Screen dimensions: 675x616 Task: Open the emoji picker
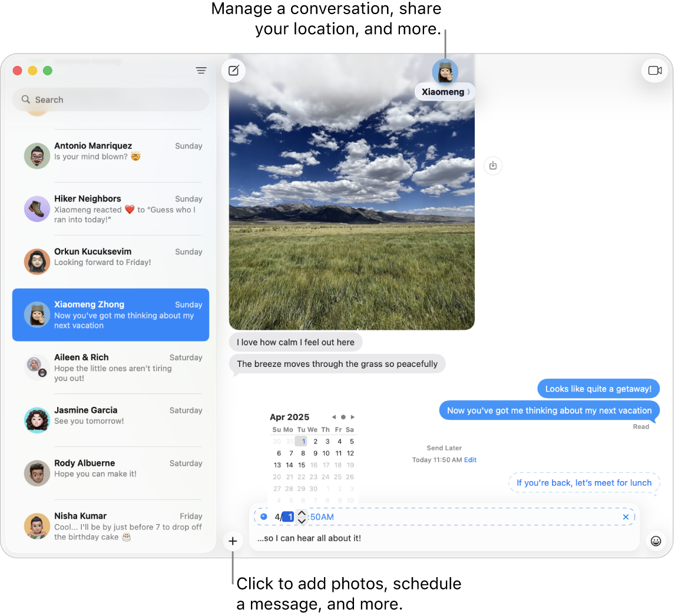656,541
